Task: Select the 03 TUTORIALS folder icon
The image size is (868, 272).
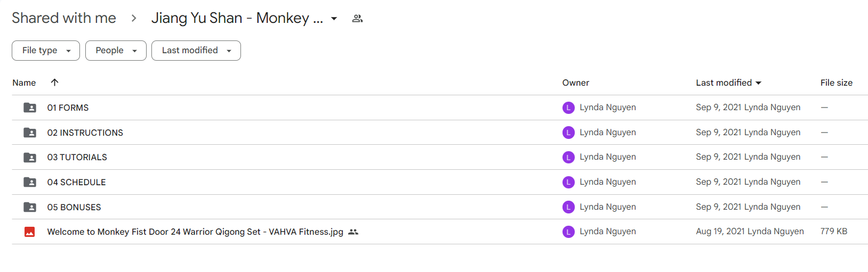Action: [30, 158]
